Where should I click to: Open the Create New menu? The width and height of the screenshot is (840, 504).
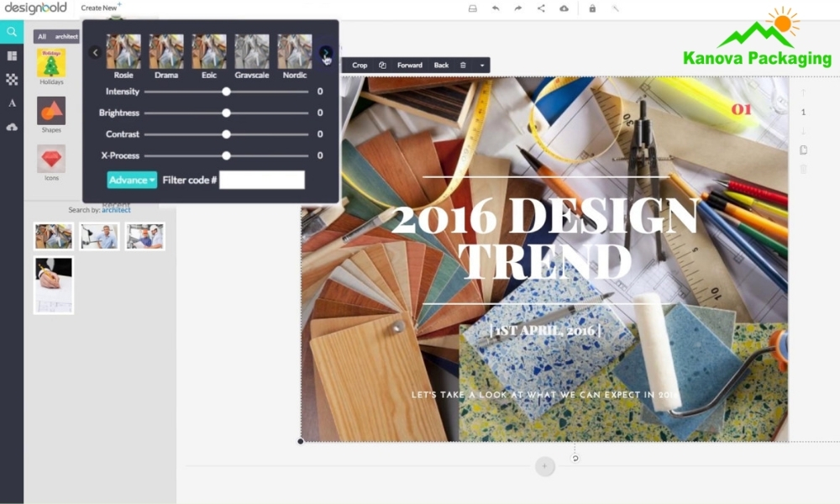(102, 8)
